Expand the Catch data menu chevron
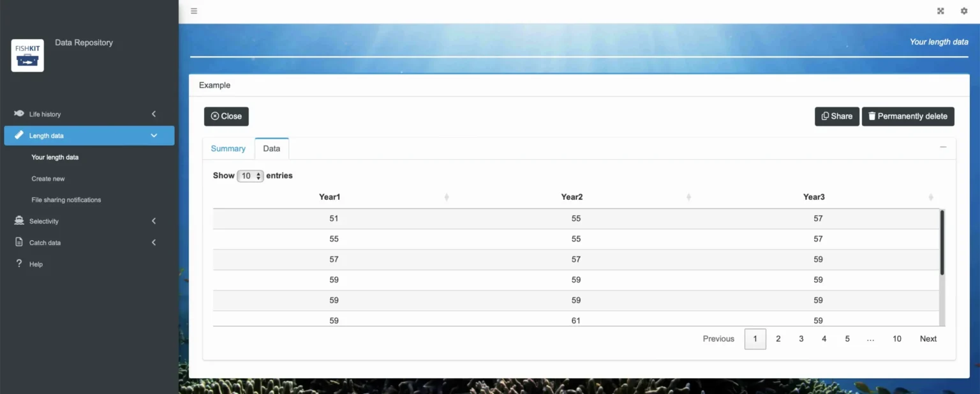This screenshot has width=980, height=394. click(154, 243)
